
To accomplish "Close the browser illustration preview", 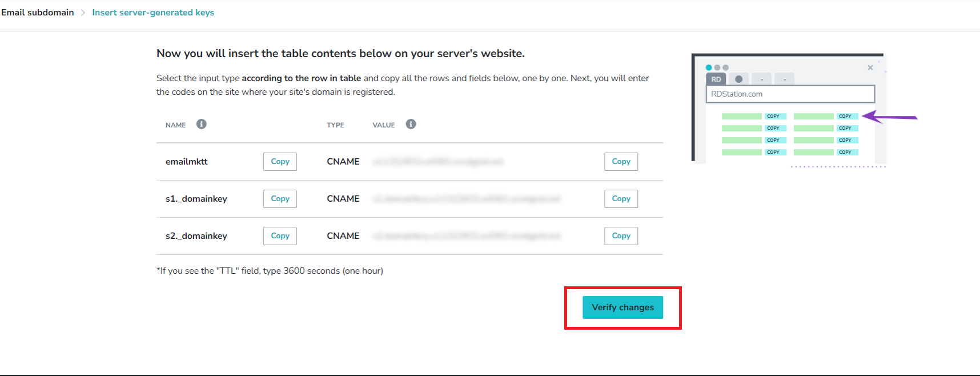I will point(870,67).
